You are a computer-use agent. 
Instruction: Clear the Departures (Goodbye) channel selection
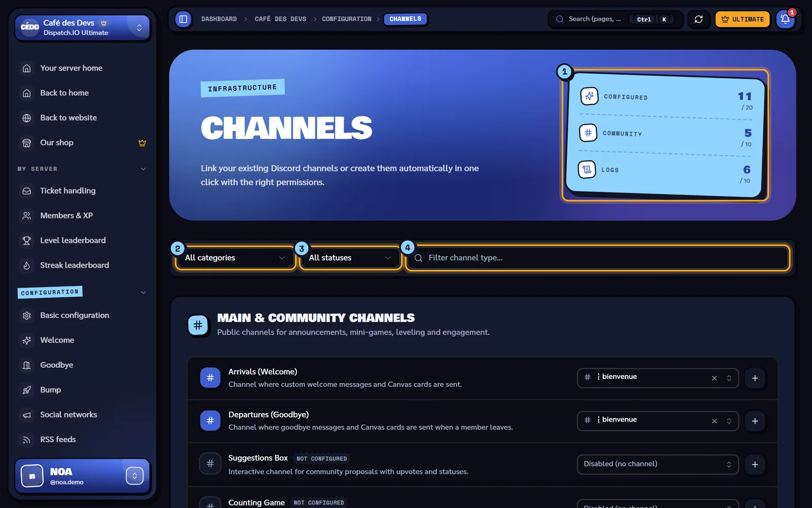click(x=714, y=421)
